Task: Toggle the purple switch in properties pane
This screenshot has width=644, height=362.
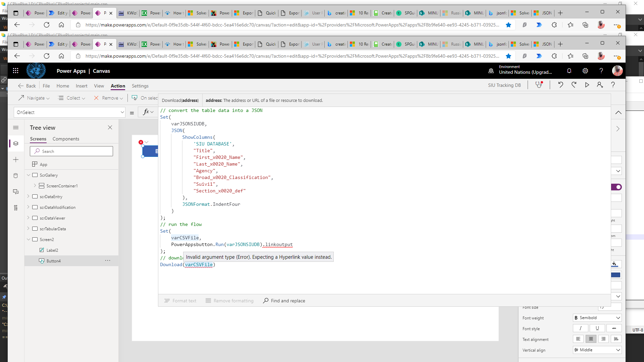Action: coord(616,187)
